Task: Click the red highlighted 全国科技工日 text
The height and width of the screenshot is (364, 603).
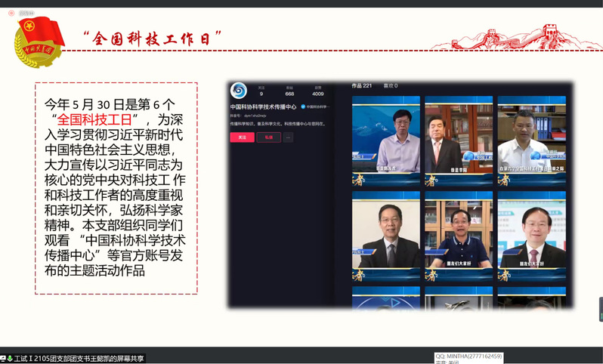Action: click(94, 119)
